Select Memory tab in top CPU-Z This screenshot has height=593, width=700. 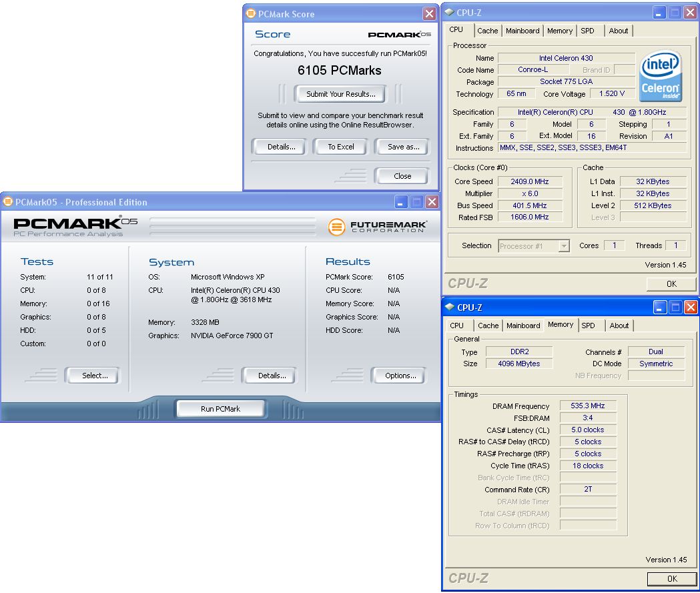point(560,31)
